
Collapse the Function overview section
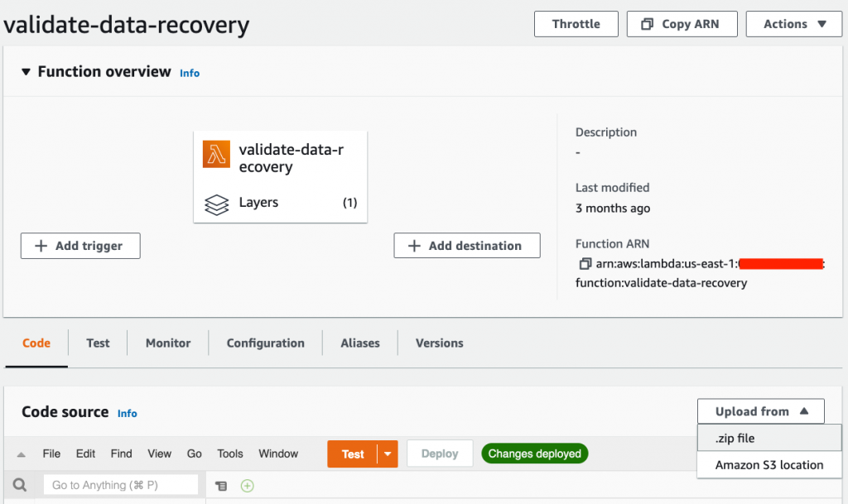point(27,71)
